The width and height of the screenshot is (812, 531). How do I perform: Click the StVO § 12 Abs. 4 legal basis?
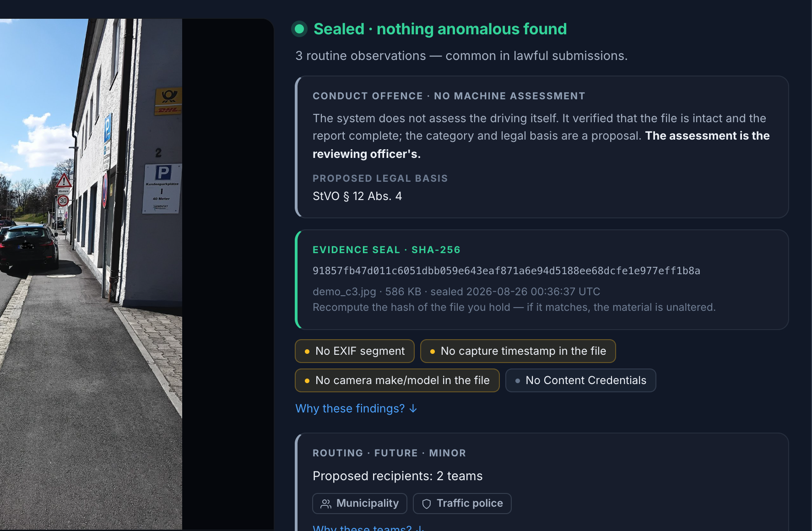pos(357,196)
